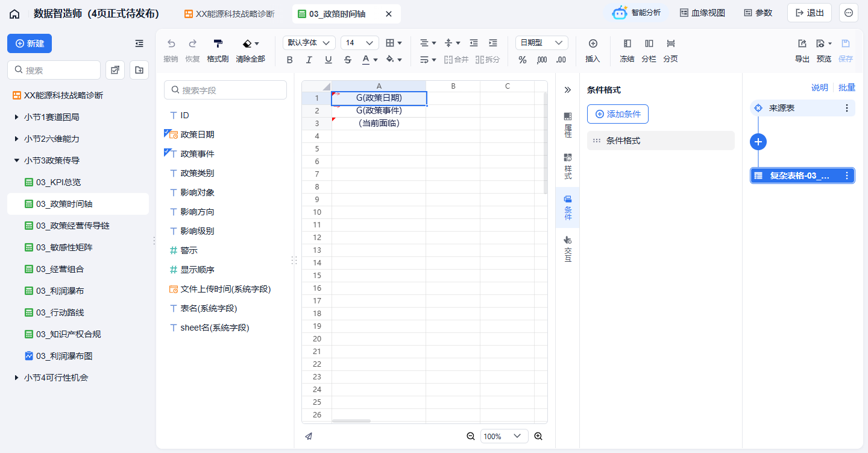Viewport: 868px width, 453px height.
Task: Open the zoom level dropdown 100%
Action: point(504,436)
